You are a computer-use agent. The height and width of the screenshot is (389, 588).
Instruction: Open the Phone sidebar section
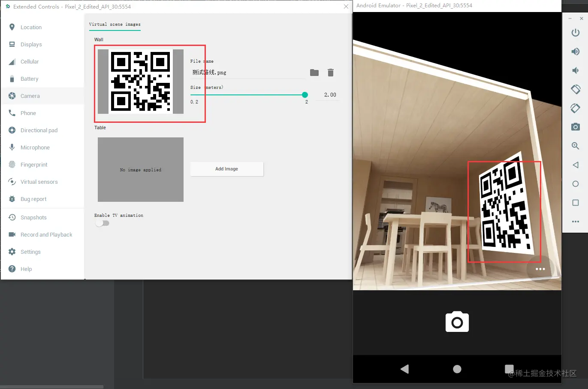(42, 113)
